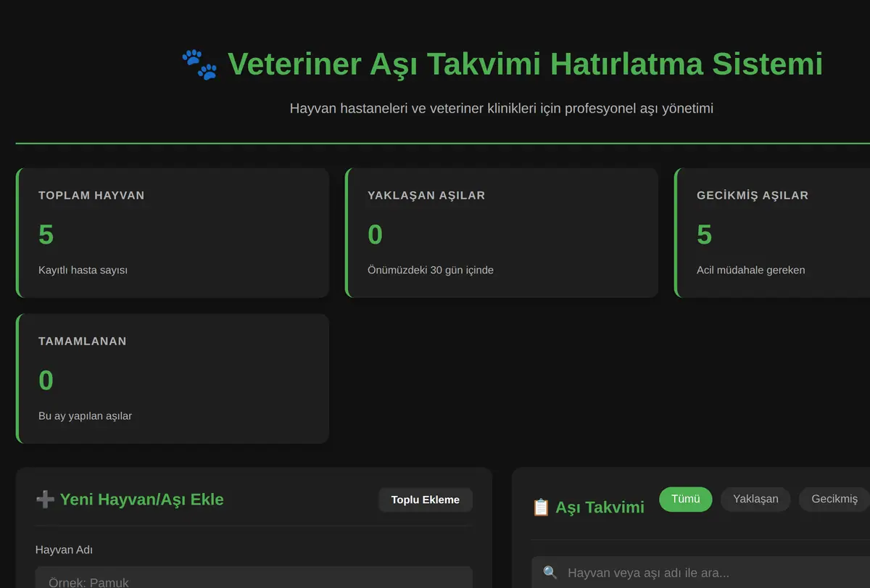Open the Toplu Ekleme button
The height and width of the screenshot is (588, 870).
[x=426, y=500]
